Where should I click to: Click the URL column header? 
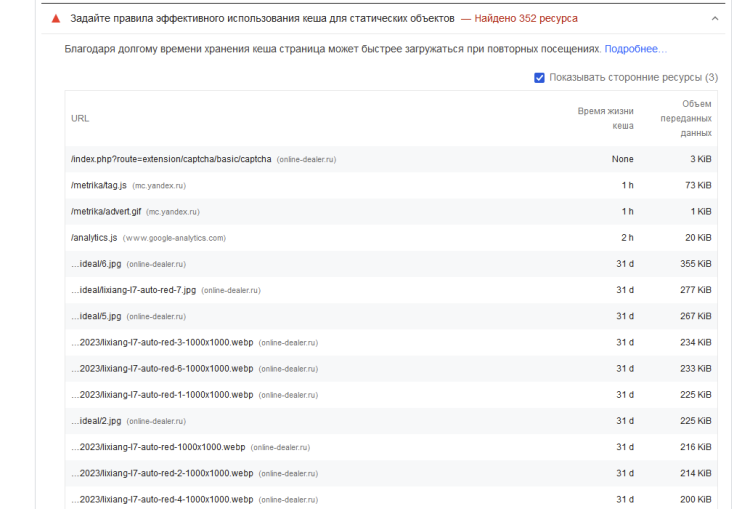[80, 118]
